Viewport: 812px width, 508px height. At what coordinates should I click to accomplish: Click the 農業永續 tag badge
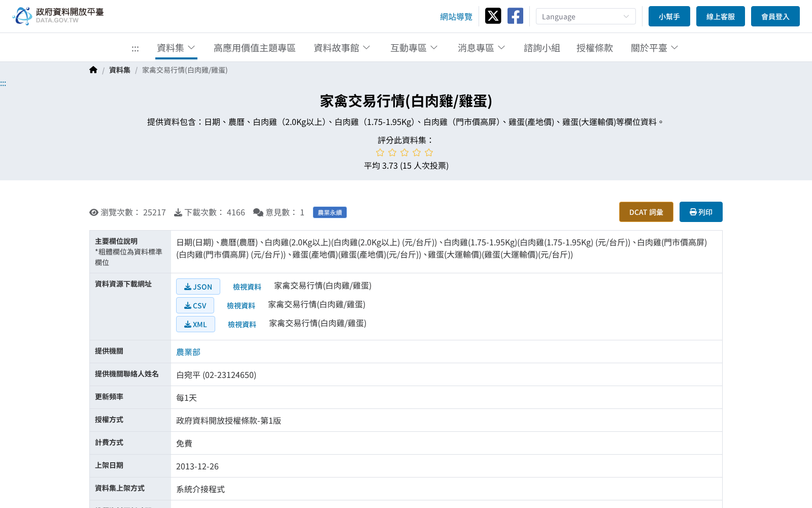pyautogui.click(x=330, y=212)
